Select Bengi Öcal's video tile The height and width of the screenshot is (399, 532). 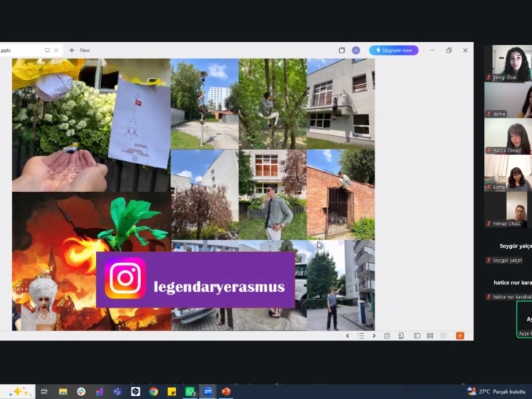(x=508, y=63)
